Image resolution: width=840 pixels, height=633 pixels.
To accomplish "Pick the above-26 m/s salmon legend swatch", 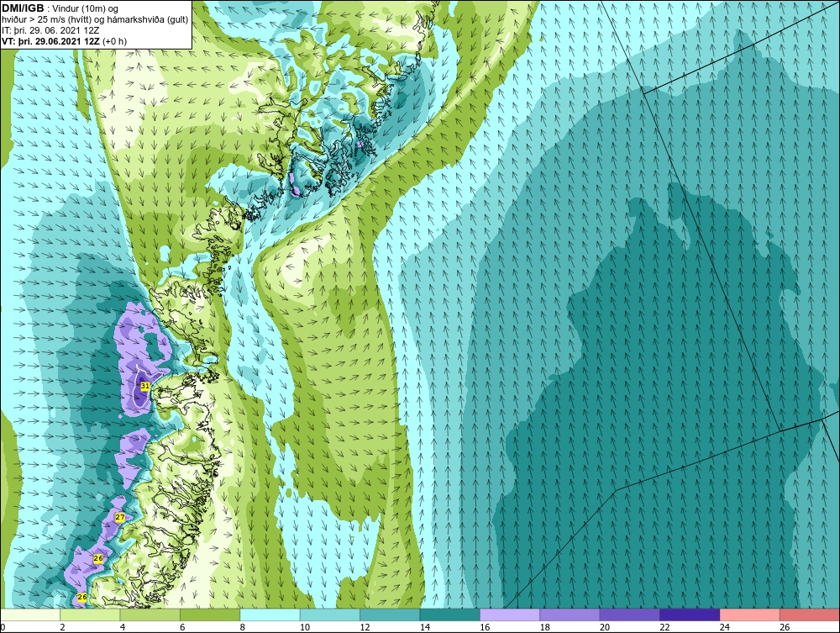I will coord(810,615).
